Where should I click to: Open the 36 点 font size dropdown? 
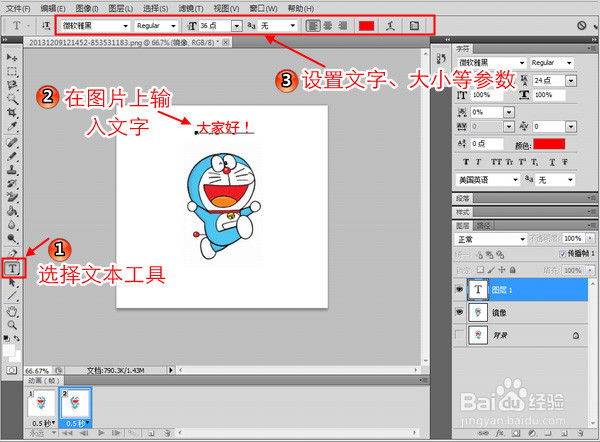click(x=237, y=26)
